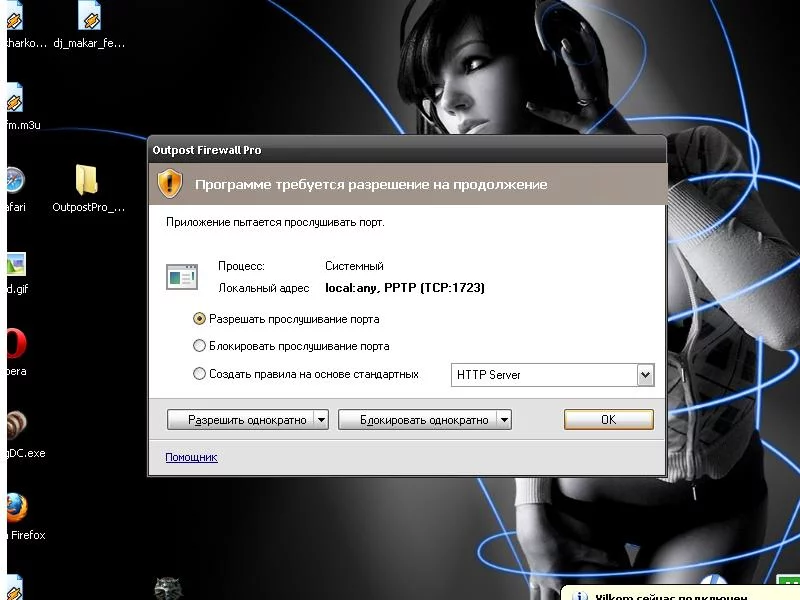Open the 'Помощник' link
Image resolution: width=800 pixels, height=600 pixels.
pyautogui.click(x=191, y=457)
